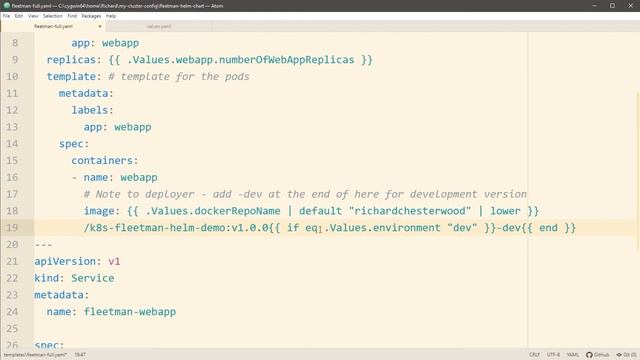Click line number 9 in gutter
The height and width of the screenshot is (360, 640).
[15, 60]
